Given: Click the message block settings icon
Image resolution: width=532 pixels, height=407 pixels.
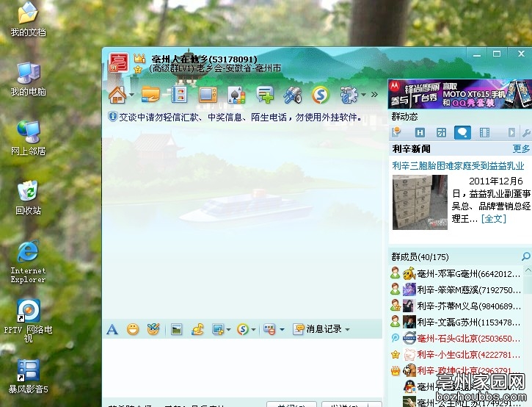Looking at the screenshot, I should [270, 329].
